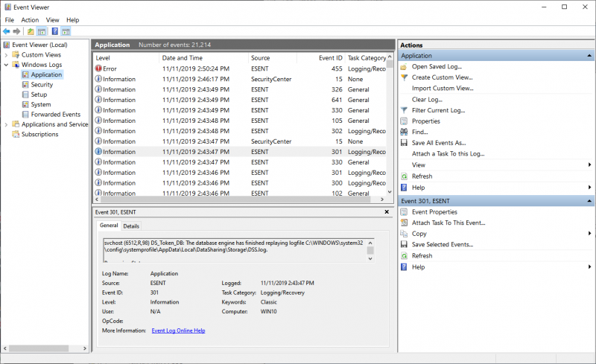Close the Event 301 preview pane
The image size is (596, 364).
click(387, 212)
